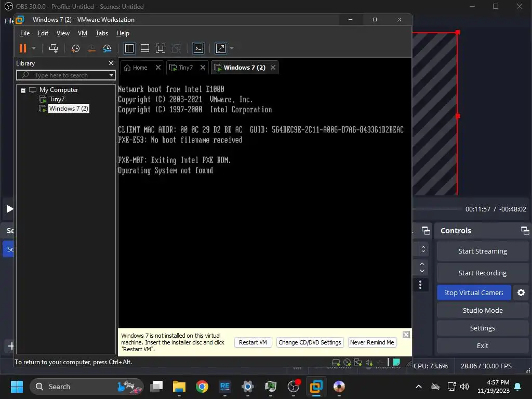Open the VM menu
This screenshot has width=532, height=399.
[83, 33]
